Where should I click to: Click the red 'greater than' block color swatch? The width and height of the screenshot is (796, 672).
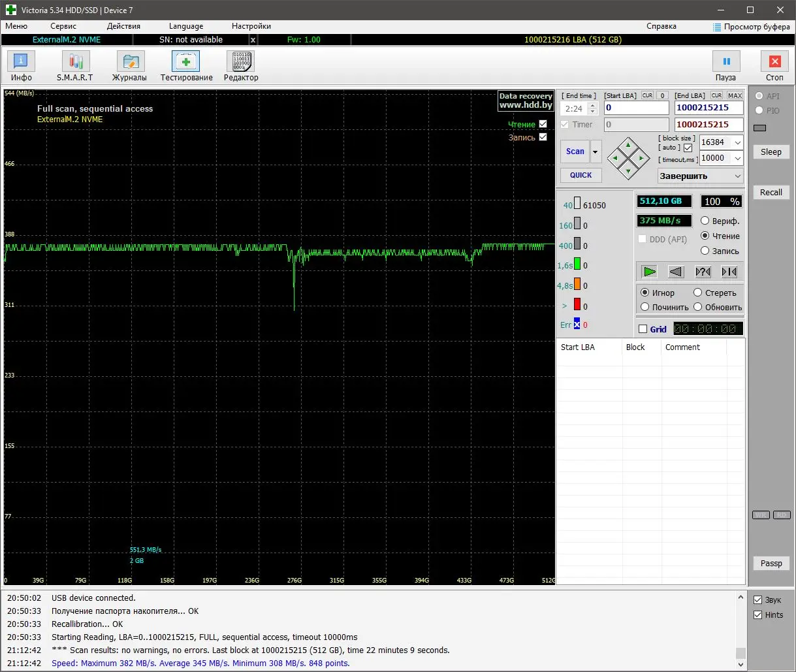(x=577, y=304)
